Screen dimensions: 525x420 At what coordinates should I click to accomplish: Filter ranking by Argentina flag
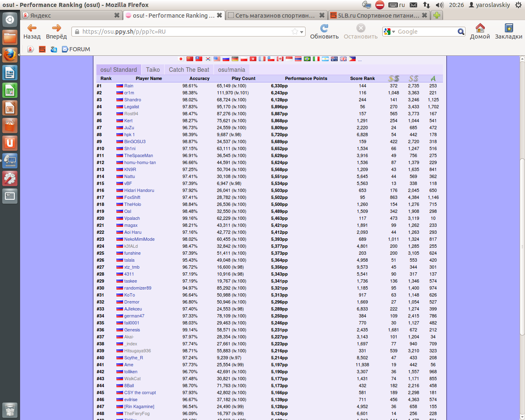(325, 59)
